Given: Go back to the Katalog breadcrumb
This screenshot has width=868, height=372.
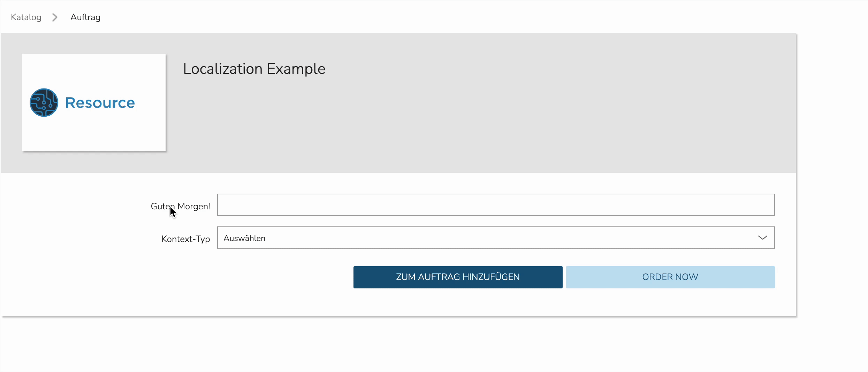Looking at the screenshot, I should pyautogui.click(x=26, y=17).
